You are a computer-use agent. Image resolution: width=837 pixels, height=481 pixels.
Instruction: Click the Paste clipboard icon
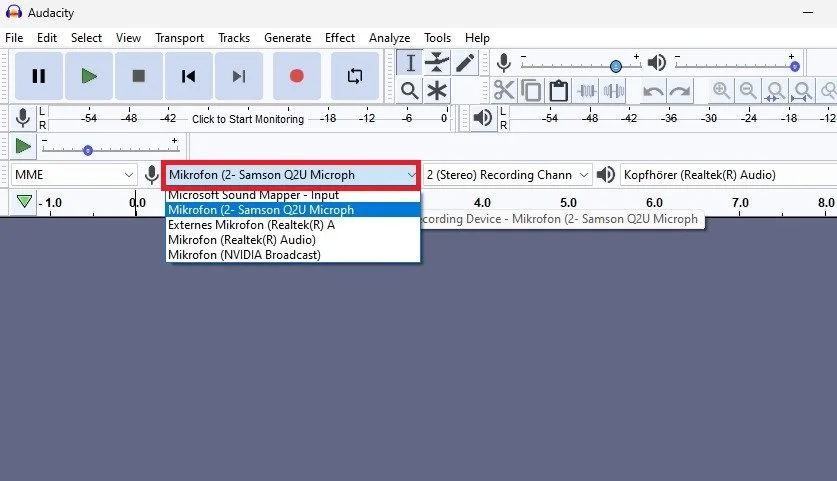point(558,91)
